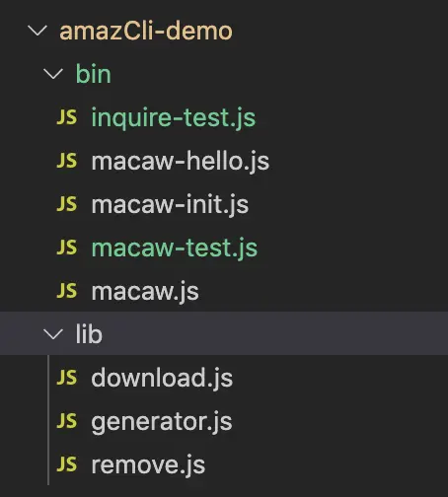Click the JS icon beside macaw-hello.js
Image resolution: width=448 pixels, height=497 pixels.
pyautogui.click(x=67, y=161)
